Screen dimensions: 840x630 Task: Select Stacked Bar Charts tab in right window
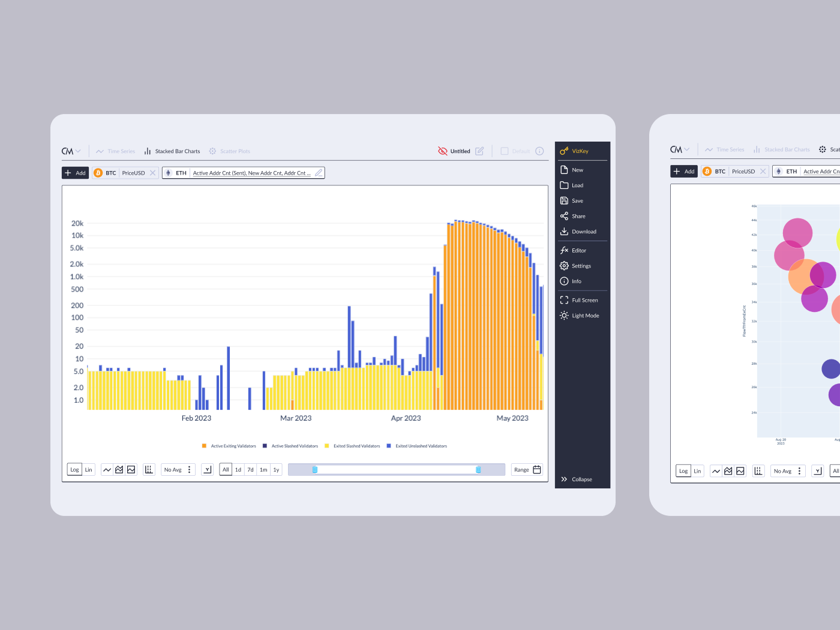782,149
